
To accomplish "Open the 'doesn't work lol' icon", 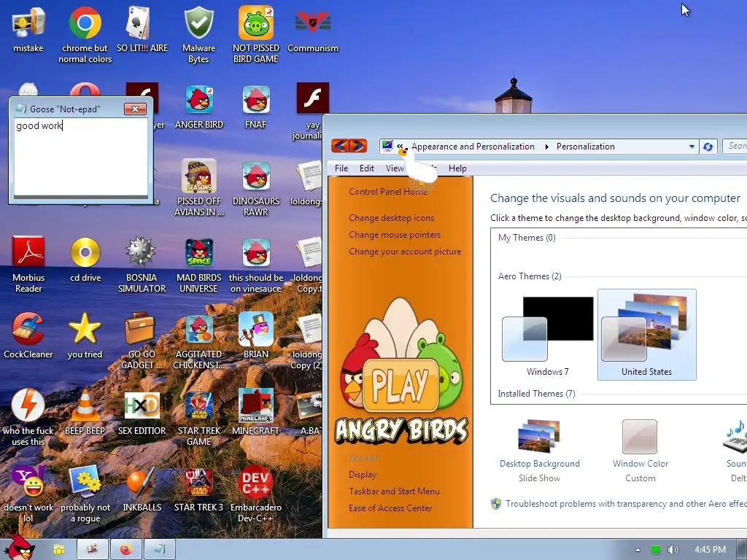I will click(28, 494).
